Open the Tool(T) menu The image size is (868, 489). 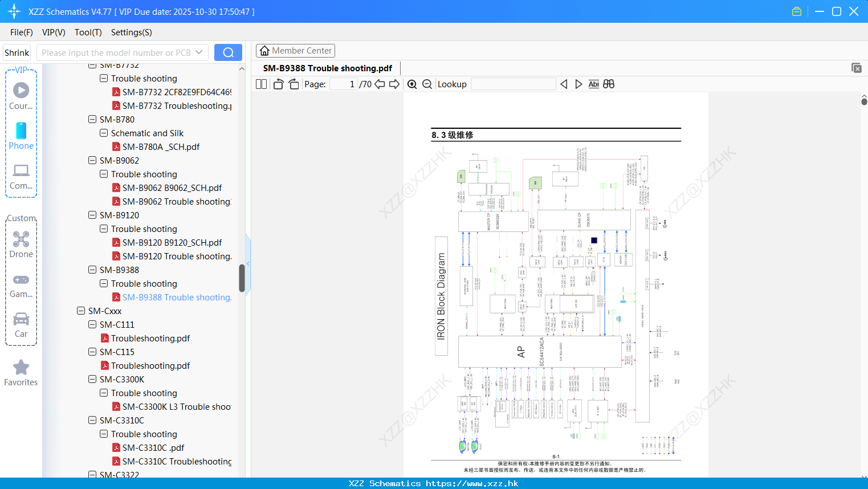click(88, 32)
